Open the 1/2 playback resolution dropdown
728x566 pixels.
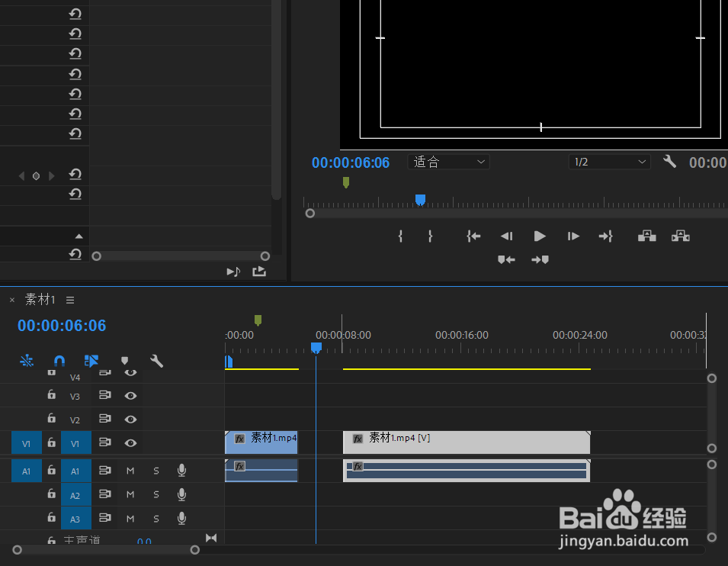[610, 162]
